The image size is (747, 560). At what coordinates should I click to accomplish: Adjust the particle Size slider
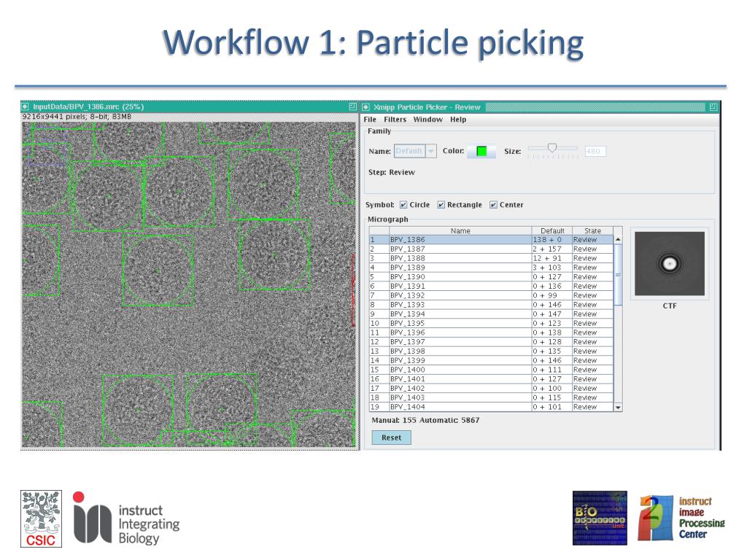(x=552, y=149)
